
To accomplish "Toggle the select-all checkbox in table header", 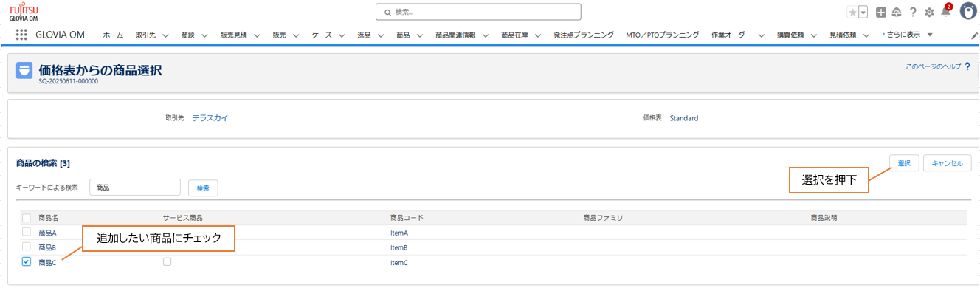I will click(27, 218).
